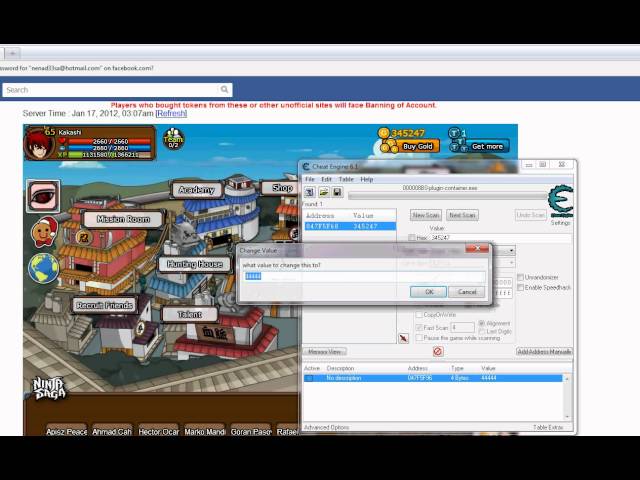Click the red arrow add-to-list icon
The height and width of the screenshot is (480, 640).
(403, 338)
